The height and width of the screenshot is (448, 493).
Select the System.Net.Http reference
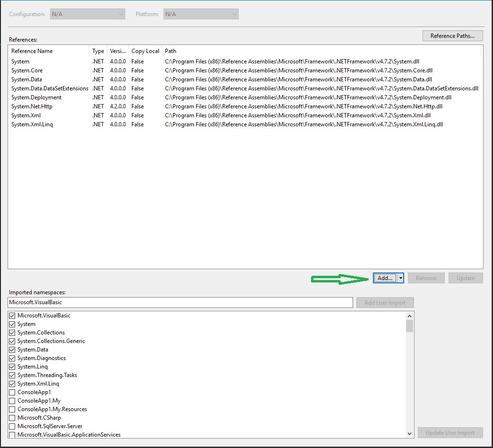click(245, 106)
